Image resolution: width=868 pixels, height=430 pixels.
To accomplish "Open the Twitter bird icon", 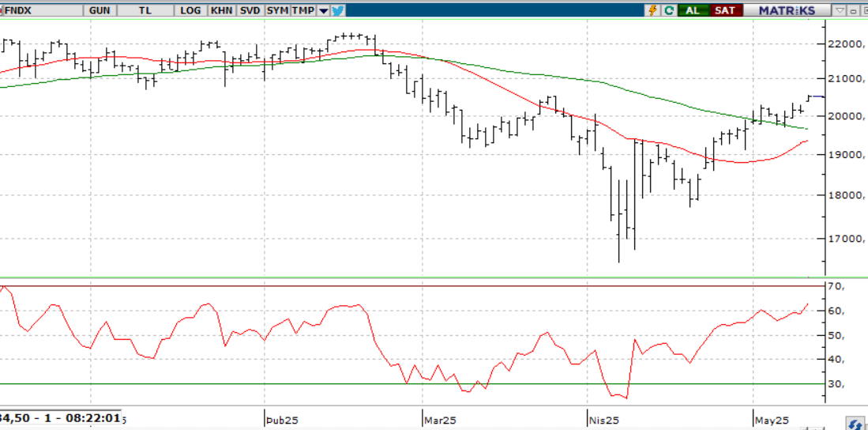I will click(x=338, y=10).
